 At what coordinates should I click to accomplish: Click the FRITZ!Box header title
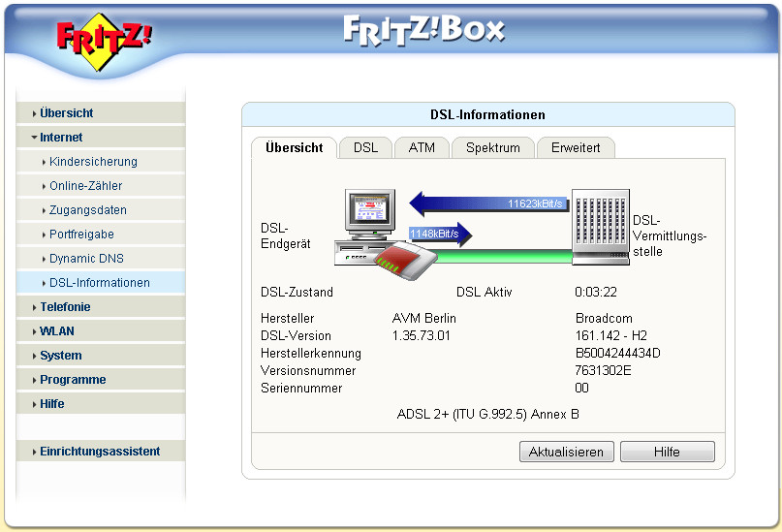(x=423, y=30)
